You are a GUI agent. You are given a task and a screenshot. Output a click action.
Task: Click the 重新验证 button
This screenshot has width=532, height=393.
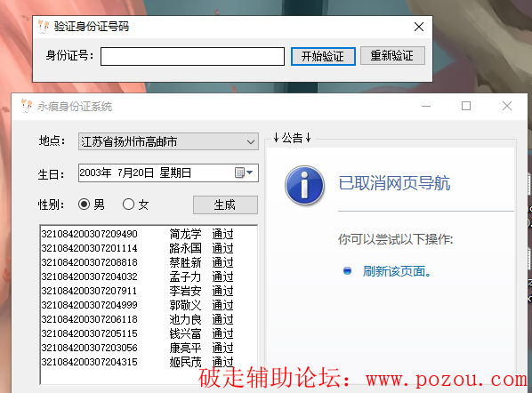pos(392,56)
